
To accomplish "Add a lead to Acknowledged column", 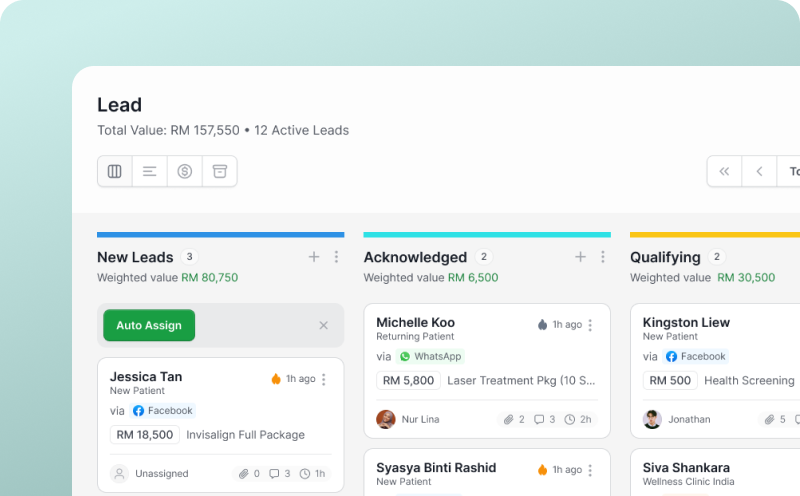I will [580, 257].
